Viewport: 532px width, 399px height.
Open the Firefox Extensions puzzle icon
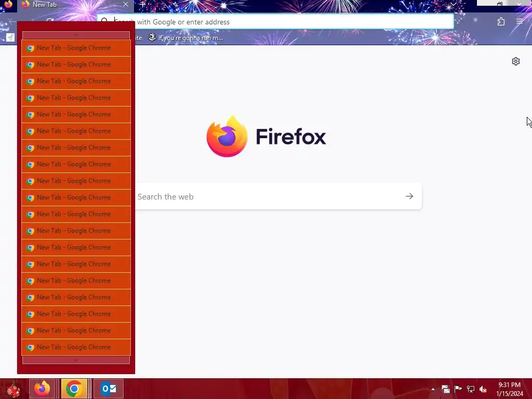(501, 22)
